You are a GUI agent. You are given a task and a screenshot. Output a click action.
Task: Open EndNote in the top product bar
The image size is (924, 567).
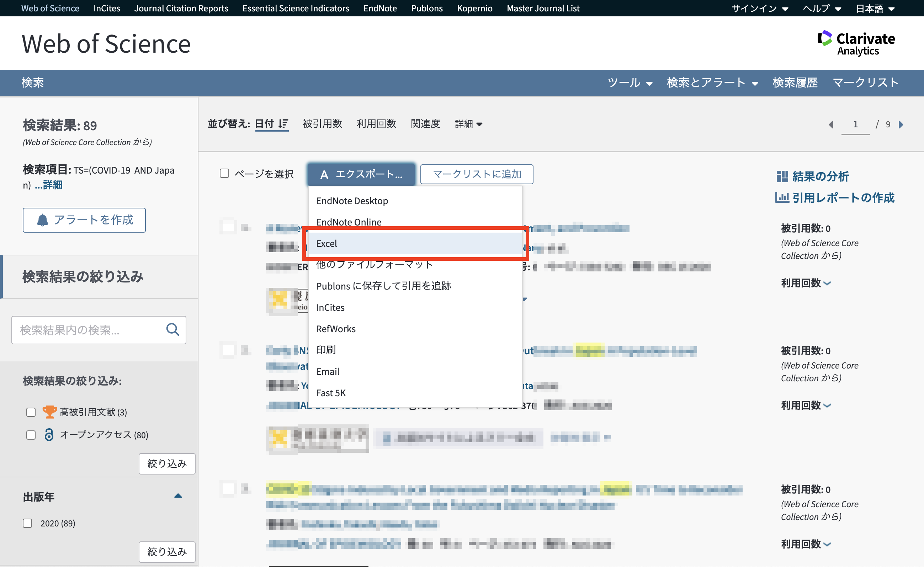(380, 8)
